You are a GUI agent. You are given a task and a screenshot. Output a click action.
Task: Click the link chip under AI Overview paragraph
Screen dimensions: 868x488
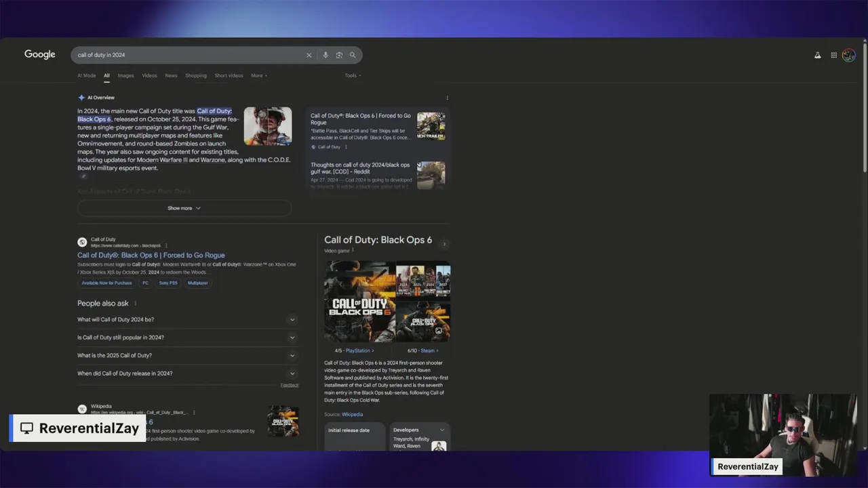click(x=83, y=176)
